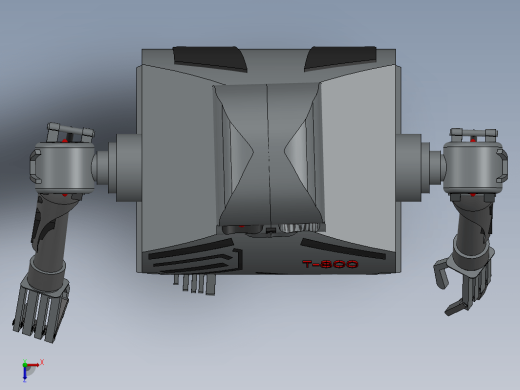Select the hourglass-shaped center chest panel
This screenshot has width=520, height=390.
tap(269, 154)
